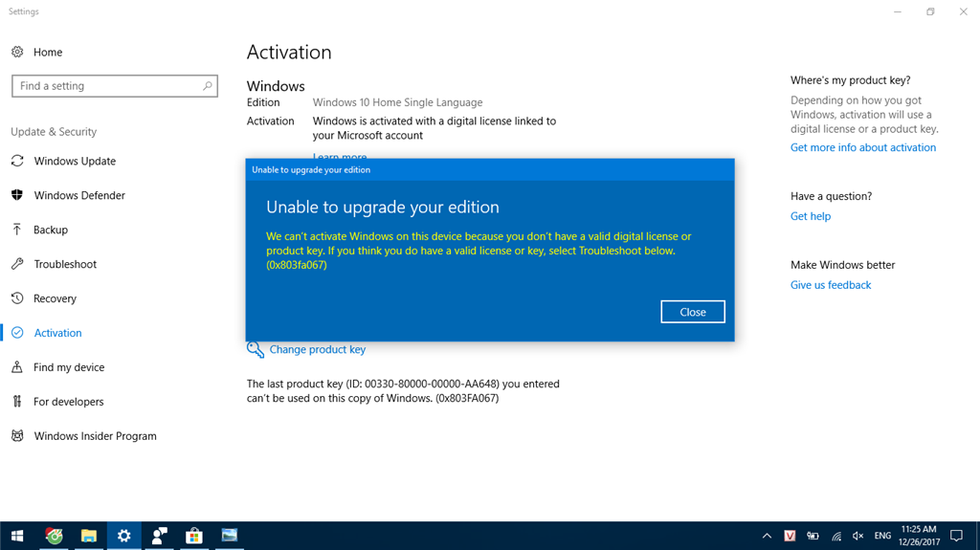Click Give us feedback link
Viewport: 980px width, 550px height.
click(x=831, y=285)
